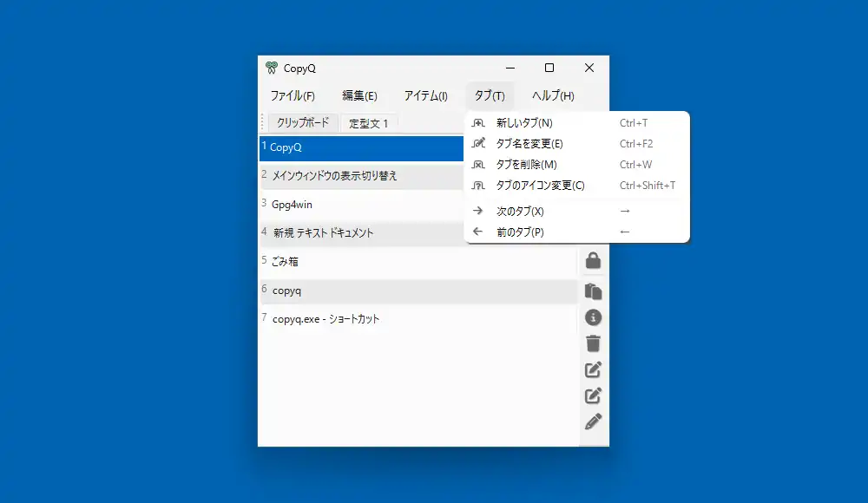This screenshot has height=503, width=868.
Task: Expand the アイテム(I) menu
Action: [x=425, y=96]
